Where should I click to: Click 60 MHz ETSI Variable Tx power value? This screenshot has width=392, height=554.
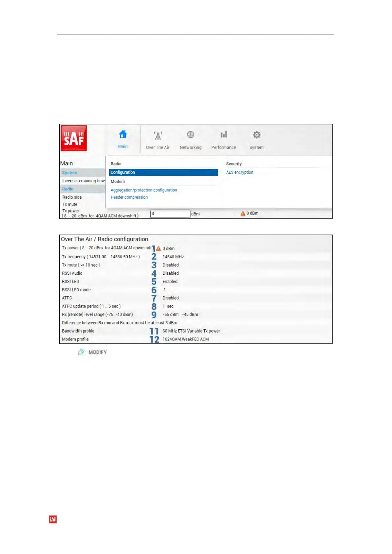pos(191,331)
